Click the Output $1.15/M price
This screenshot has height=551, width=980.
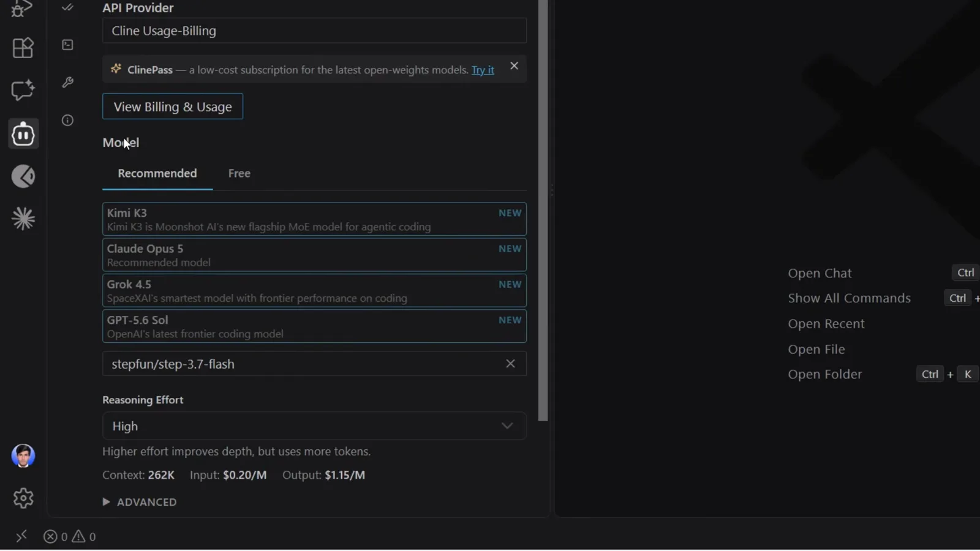(x=345, y=475)
